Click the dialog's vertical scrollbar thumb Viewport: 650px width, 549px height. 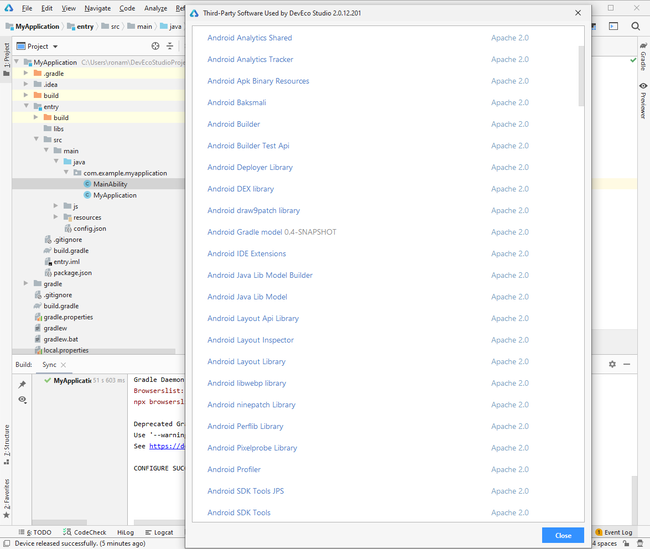pyautogui.click(x=581, y=76)
